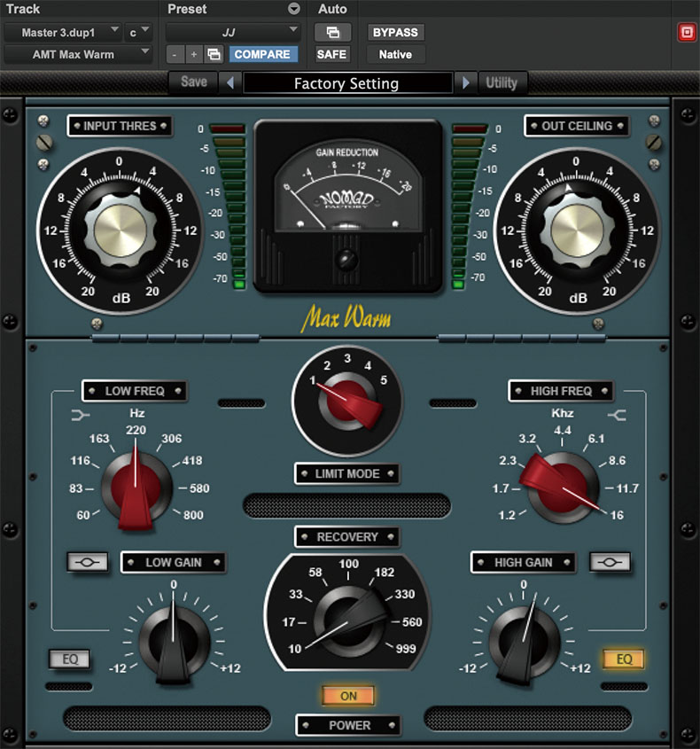Click the gain reduction VU meter

tap(347, 207)
